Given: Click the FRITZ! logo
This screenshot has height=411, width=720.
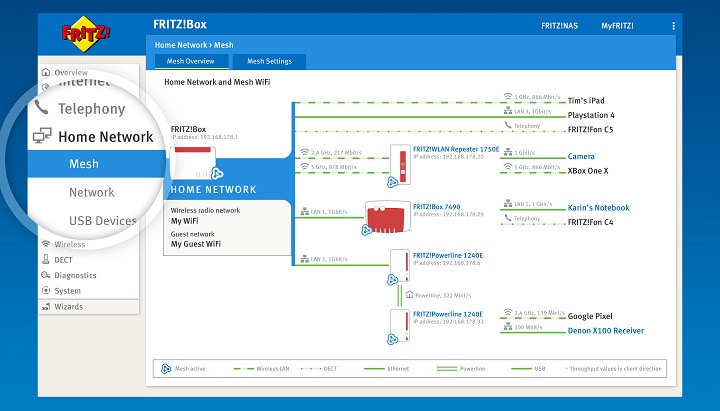Looking at the screenshot, I should 86,34.
